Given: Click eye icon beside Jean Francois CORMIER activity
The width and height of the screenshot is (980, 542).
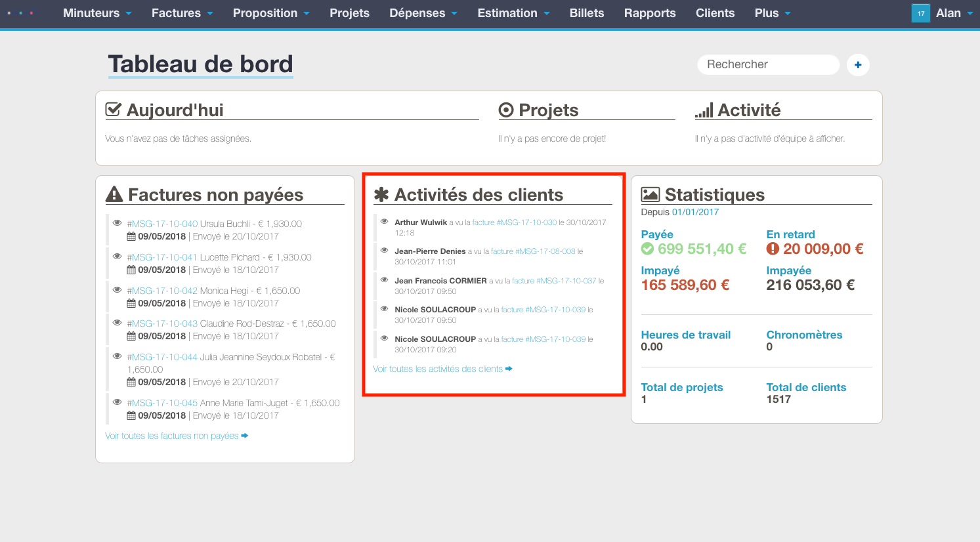Looking at the screenshot, I should point(385,280).
